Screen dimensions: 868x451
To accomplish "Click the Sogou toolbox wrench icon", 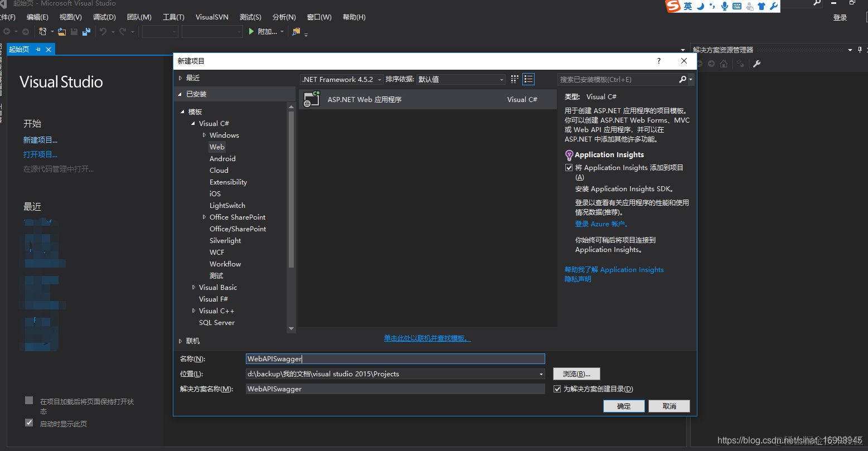I will click(x=774, y=6).
